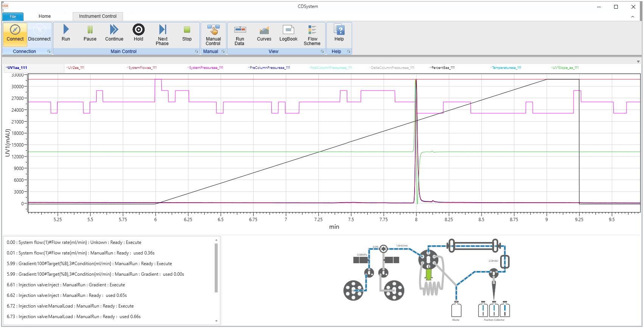The image size is (644, 328).
Task: Toggle the DeltaColumnPressureaa_111 curve legend
Action: coord(392,68)
